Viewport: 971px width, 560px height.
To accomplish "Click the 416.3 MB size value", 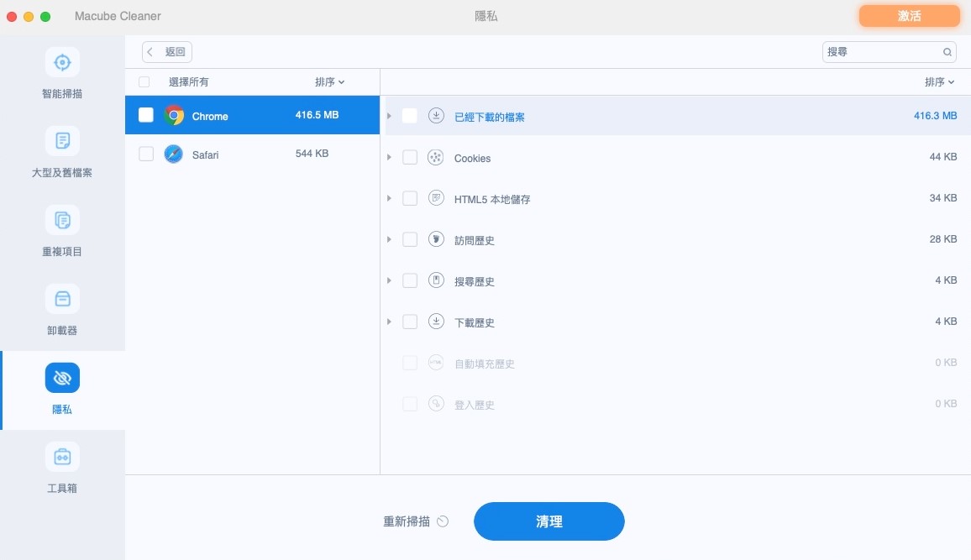I will (935, 116).
